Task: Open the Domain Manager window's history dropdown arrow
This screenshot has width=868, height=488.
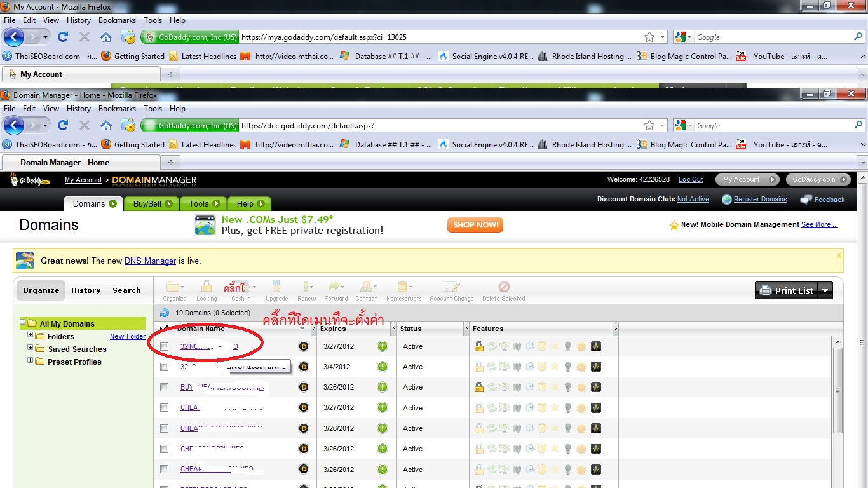Action: 45,125
